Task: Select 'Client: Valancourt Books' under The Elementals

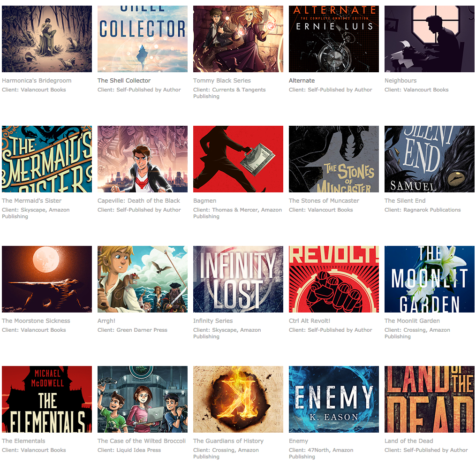Action: point(34,450)
